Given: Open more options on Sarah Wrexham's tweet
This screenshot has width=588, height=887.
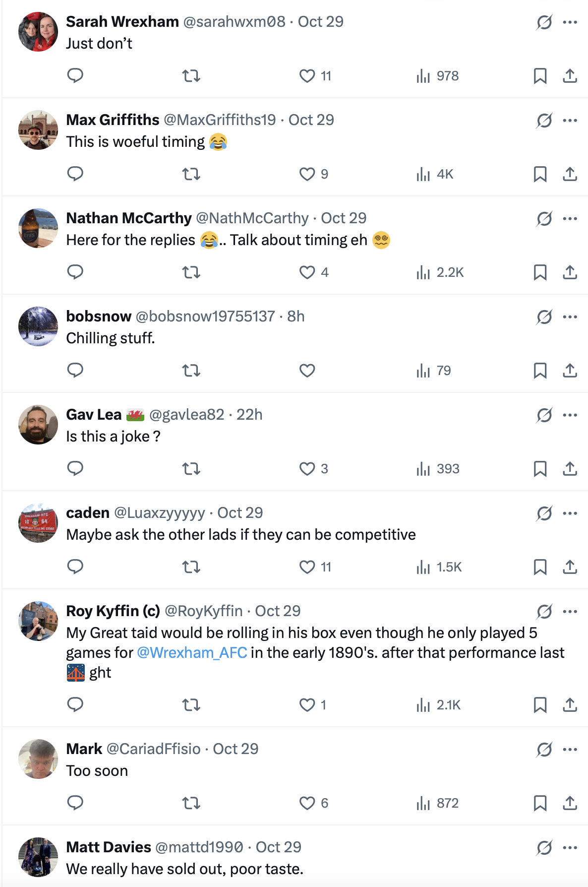Looking at the screenshot, I should pos(570,22).
